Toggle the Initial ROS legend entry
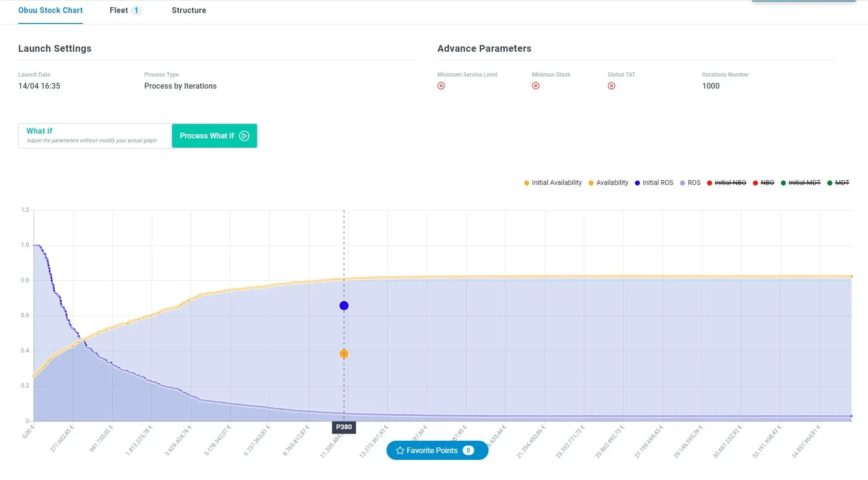The image size is (868, 480). (x=654, y=183)
